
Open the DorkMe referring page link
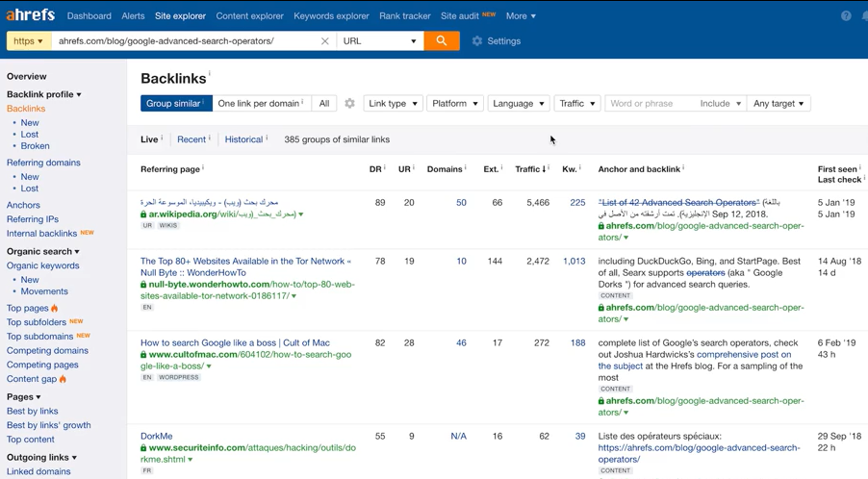(156, 437)
